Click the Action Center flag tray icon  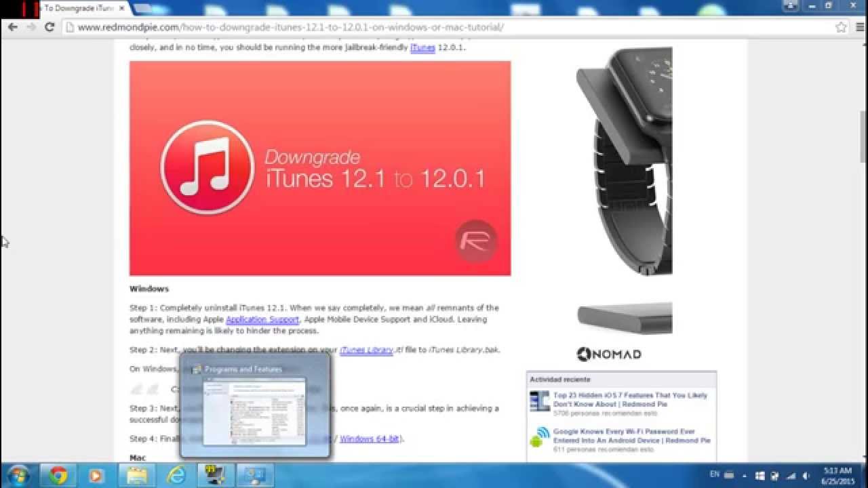coord(775,475)
